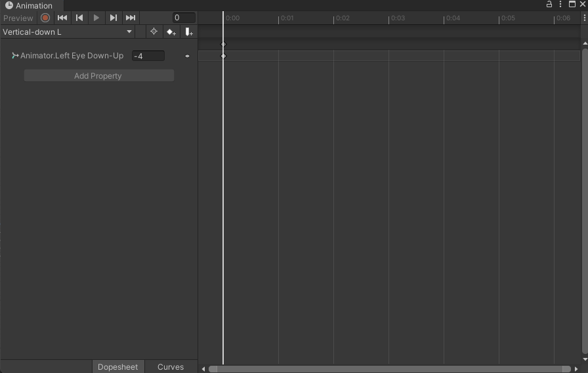Click the 0:03 mark on the ruler
The image size is (588, 373).
click(398, 18)
